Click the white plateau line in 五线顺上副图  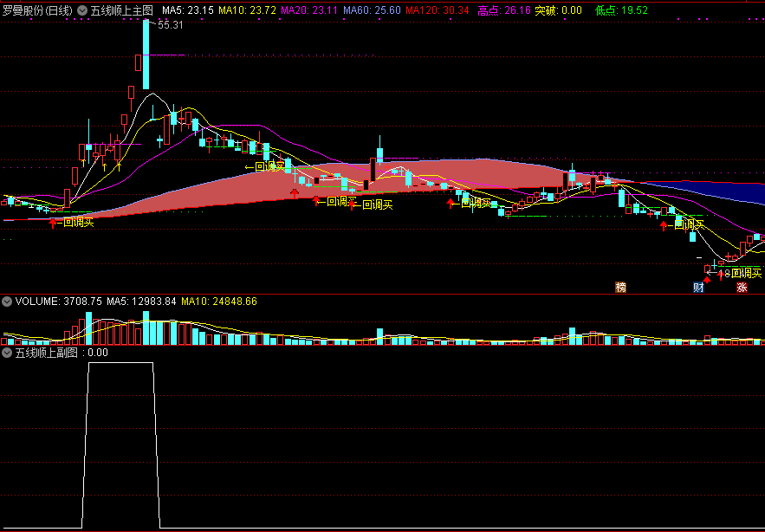pyautogui.click(x=120, y=363)
